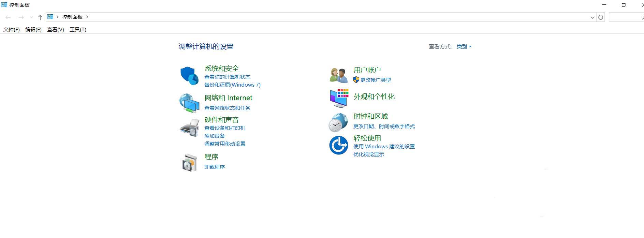Expand the chevron before 控制面板 breadcrumb
This screenshot has height=238, width=644.
(58, 17)
